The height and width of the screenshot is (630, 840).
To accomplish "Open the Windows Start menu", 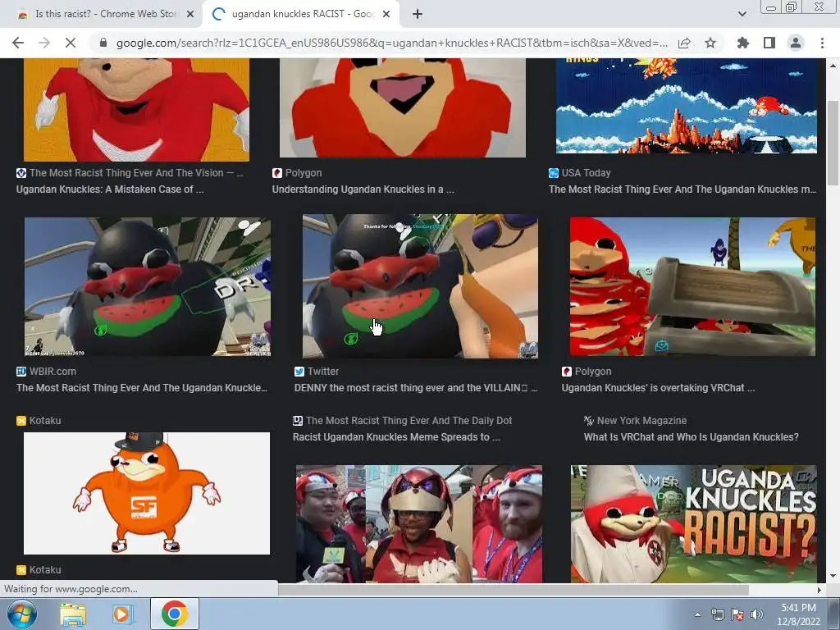I will 21,614.
